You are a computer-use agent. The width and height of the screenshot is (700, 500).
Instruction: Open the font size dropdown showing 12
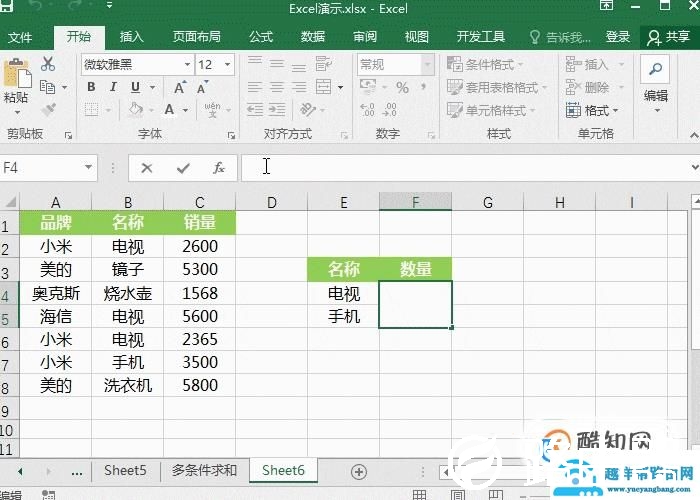(x=228, y=65)
